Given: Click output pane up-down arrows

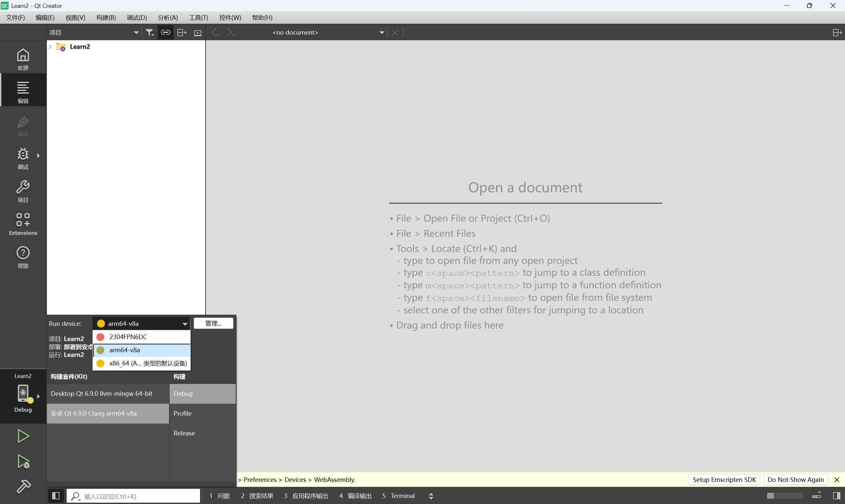Looking at the screenshot, I should pyautogui.click(x=431, y=496).
